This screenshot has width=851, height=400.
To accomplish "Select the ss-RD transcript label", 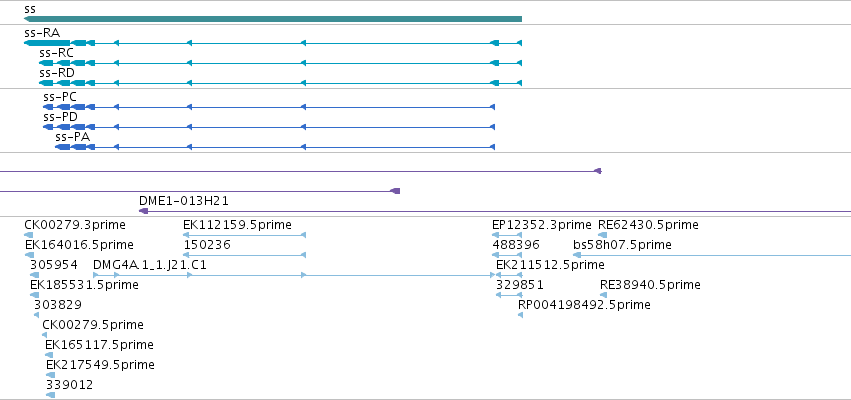I will [x=57, y=73].
